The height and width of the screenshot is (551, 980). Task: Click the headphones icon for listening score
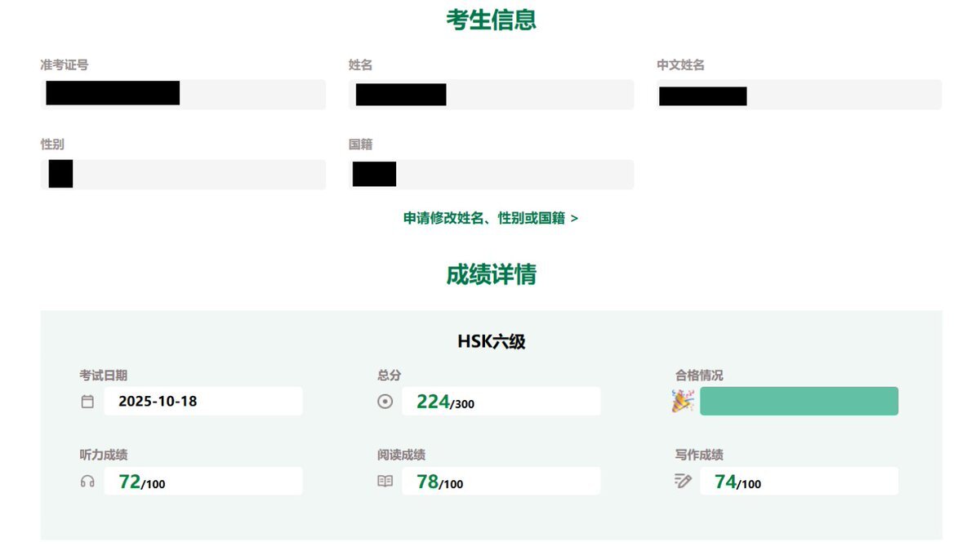[87, 482]
